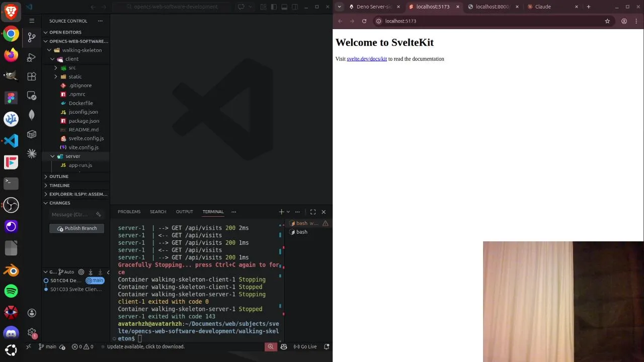
Task: Open Extensions view in VS Code activity bar
Action: coord(32,76)
